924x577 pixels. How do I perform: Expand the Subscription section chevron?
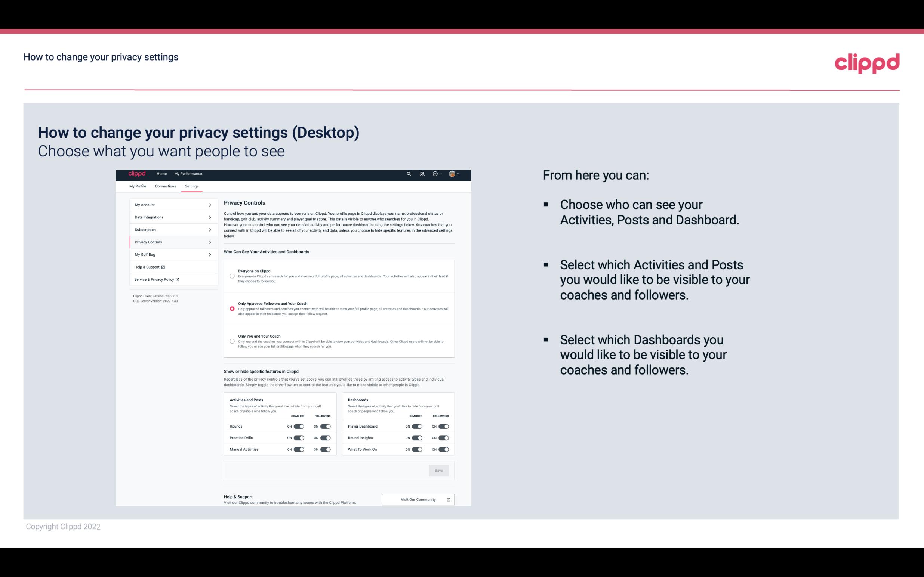[x=210, y=229]
